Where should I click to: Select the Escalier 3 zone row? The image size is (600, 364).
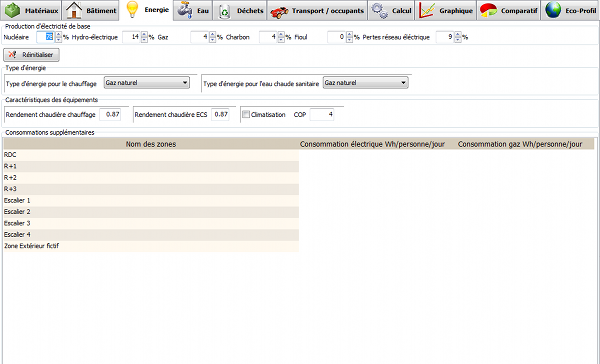[x=151, y=223]
